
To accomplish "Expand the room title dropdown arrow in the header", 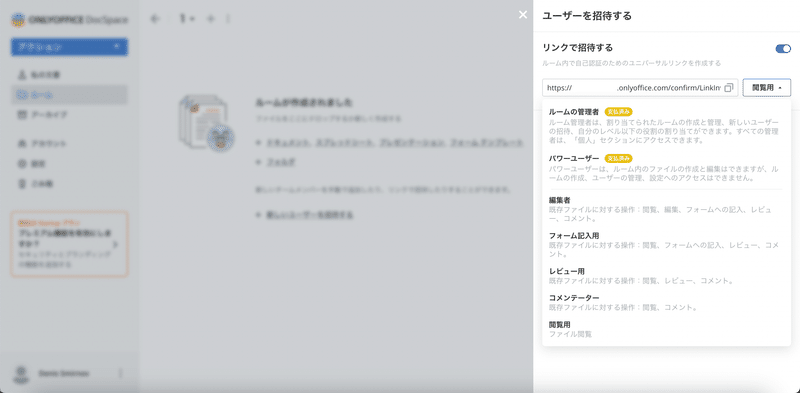I will [192, 19].
